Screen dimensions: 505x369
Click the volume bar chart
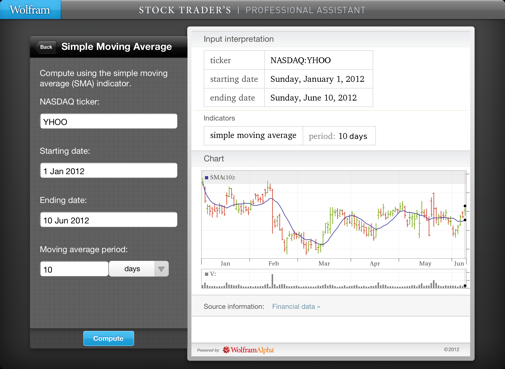click(x=334, y=279)
